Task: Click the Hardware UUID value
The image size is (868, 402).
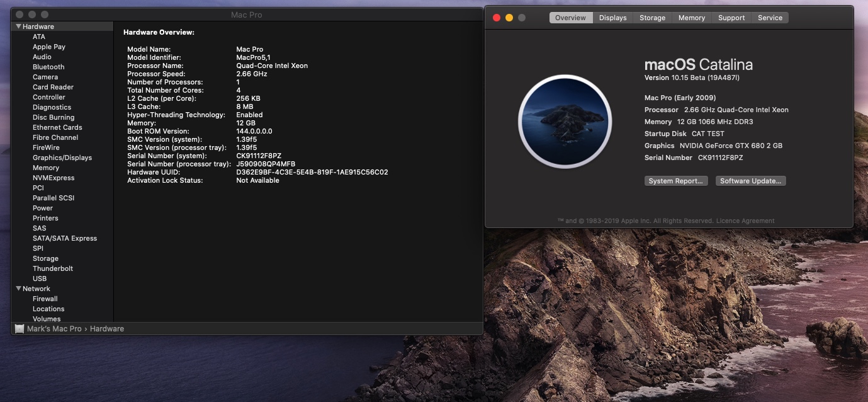Action: click(x=312, y=172)
